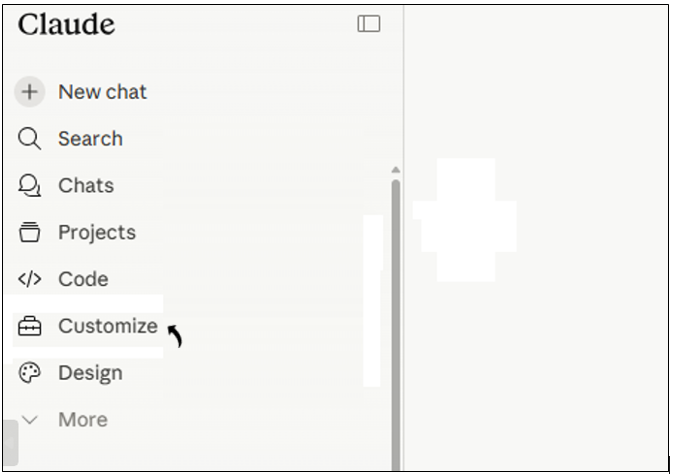Open the More section label
Viewport: 673px width, 476px height.
pos(83,419)
